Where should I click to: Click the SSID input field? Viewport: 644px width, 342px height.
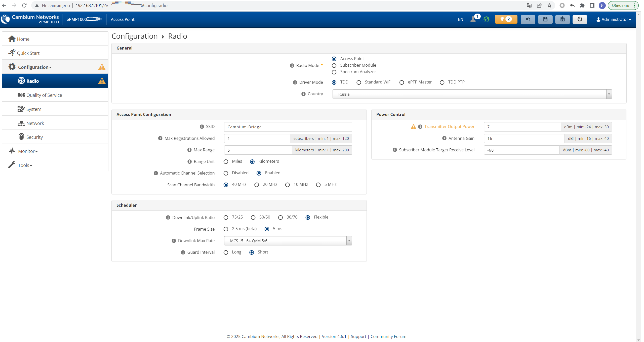(x=288, y=127)
